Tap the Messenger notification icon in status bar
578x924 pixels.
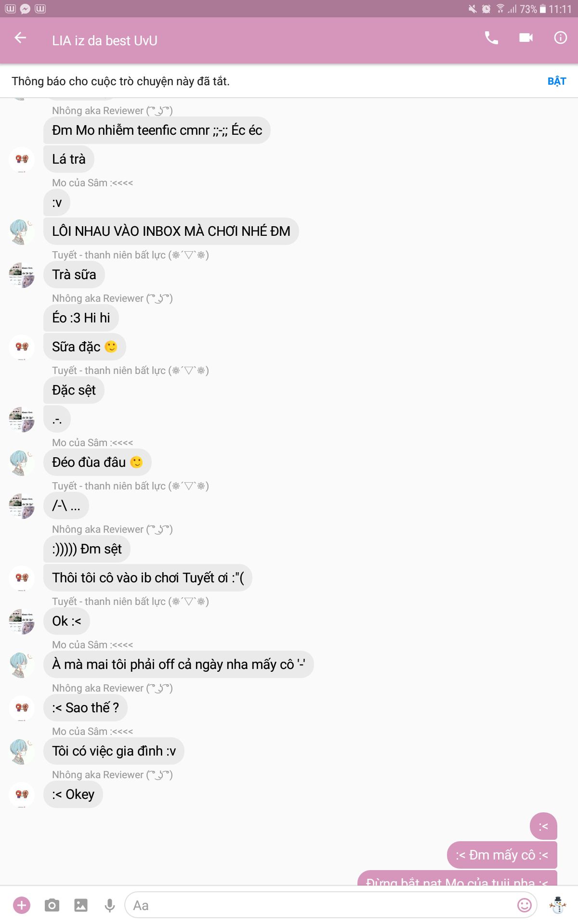tap(25, 9)
